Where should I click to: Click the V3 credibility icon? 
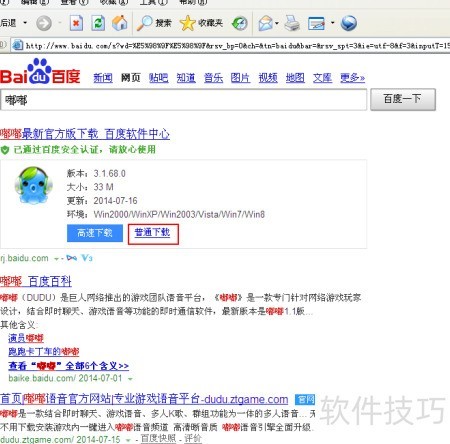pos(87,258)
